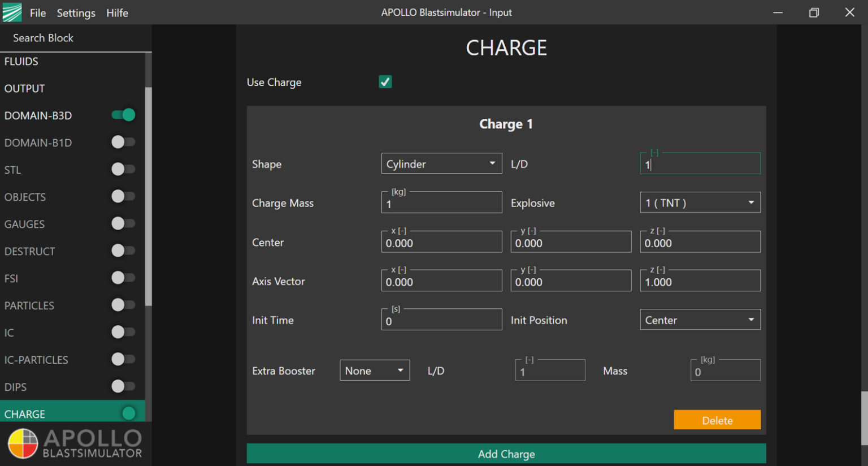Expand the Explosive TNT dropdown

[700, 203]
